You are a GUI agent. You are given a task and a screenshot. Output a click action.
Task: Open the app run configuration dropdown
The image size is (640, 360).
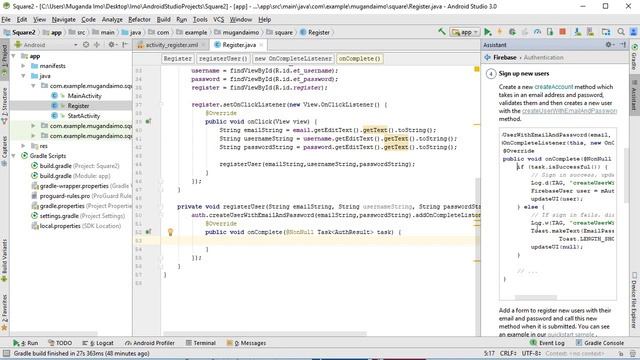(465, 32)
